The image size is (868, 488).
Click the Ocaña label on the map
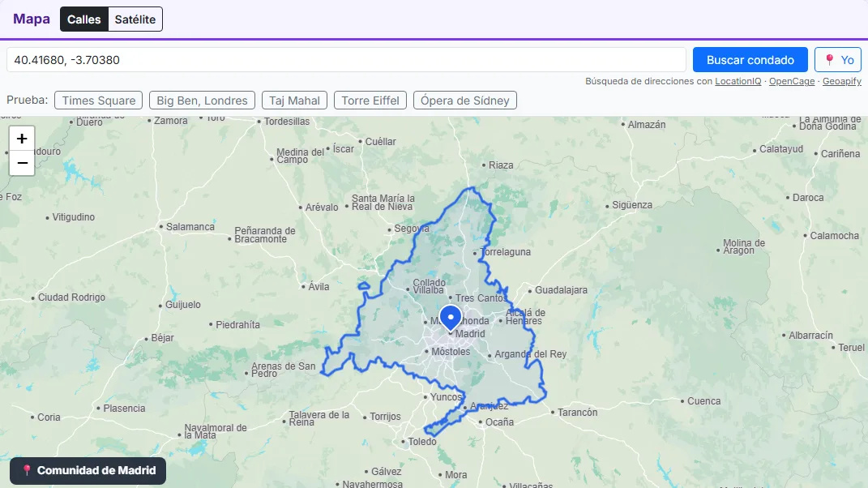(499, 422)
